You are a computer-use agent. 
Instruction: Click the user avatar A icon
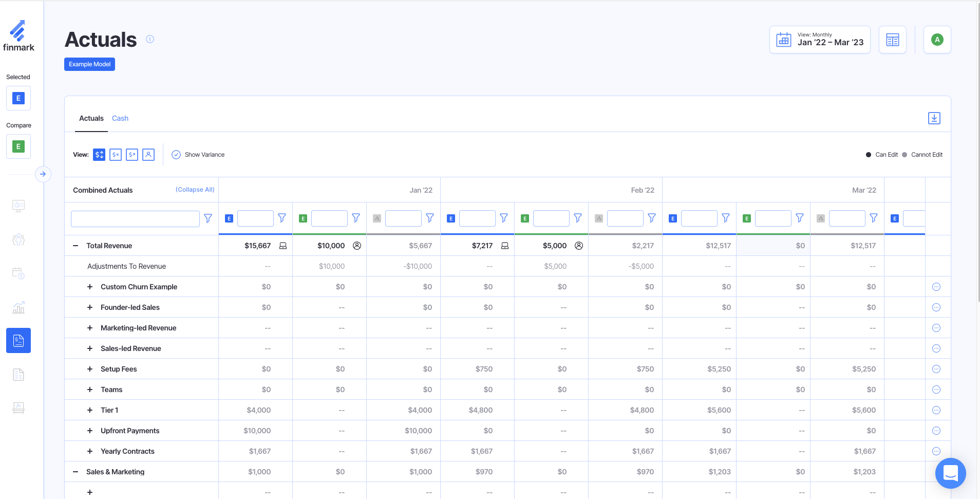(937, 40)
